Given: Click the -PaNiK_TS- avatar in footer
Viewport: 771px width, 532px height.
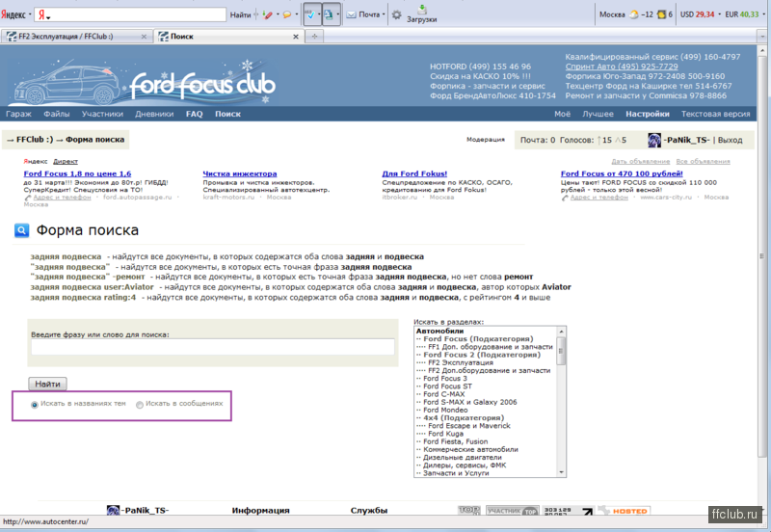Looking at the screenshot, I should pos(113,511).
